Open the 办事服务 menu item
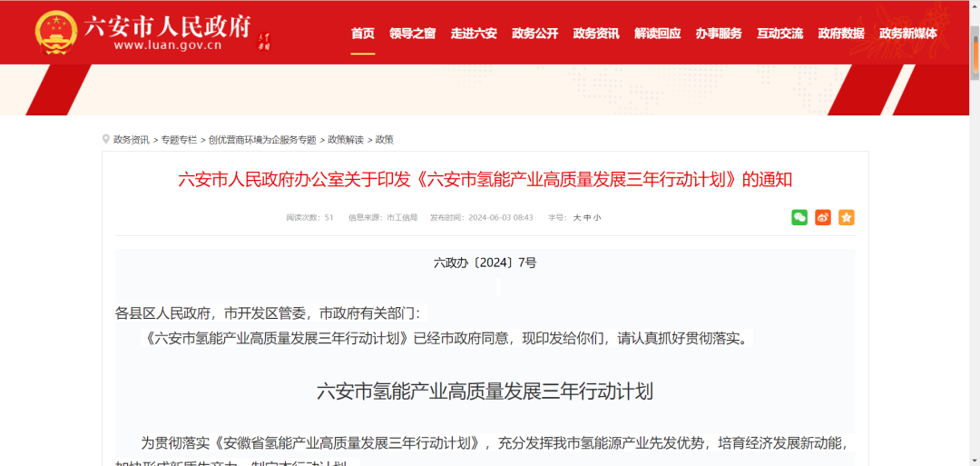 click(719, 34)
